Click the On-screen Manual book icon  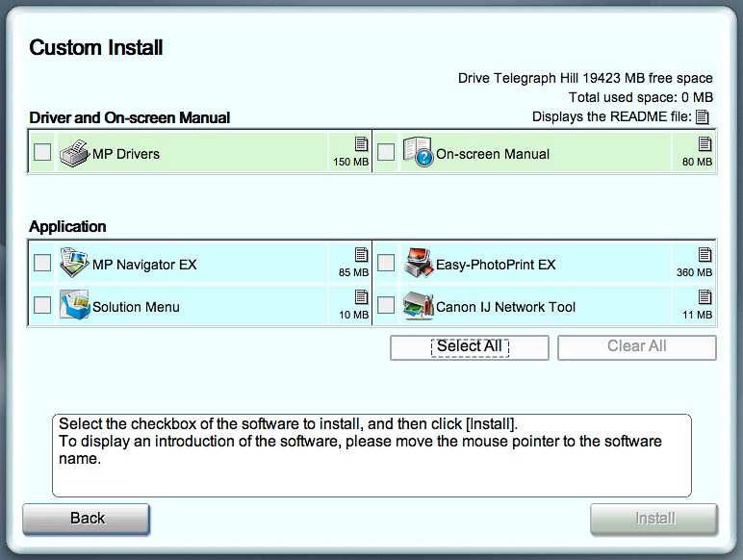[418, 154]
